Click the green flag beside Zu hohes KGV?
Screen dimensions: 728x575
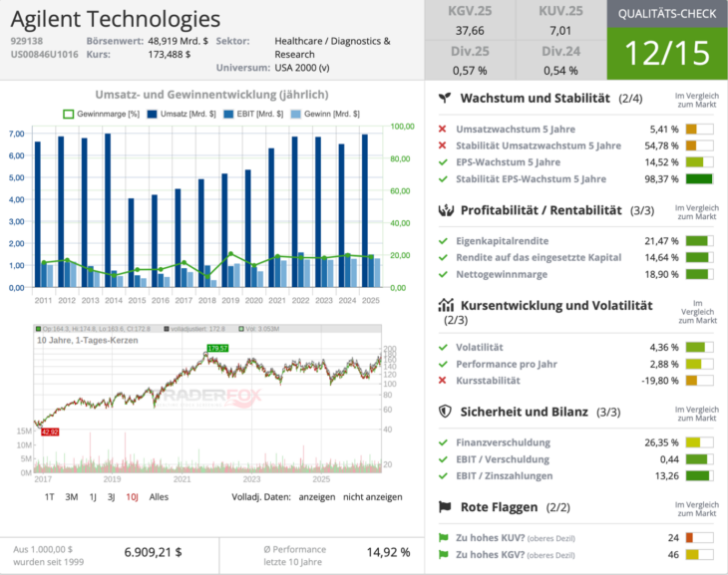[x=444, y=555]
